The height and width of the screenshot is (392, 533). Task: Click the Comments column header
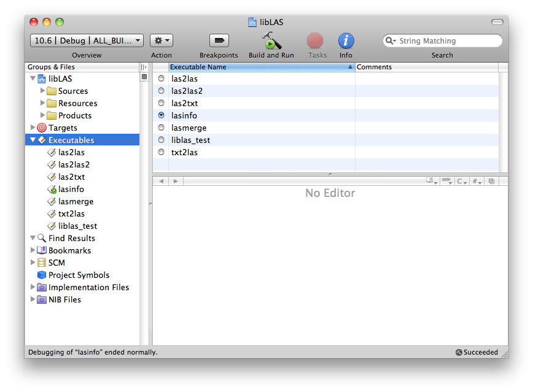(x=424, y=67)
